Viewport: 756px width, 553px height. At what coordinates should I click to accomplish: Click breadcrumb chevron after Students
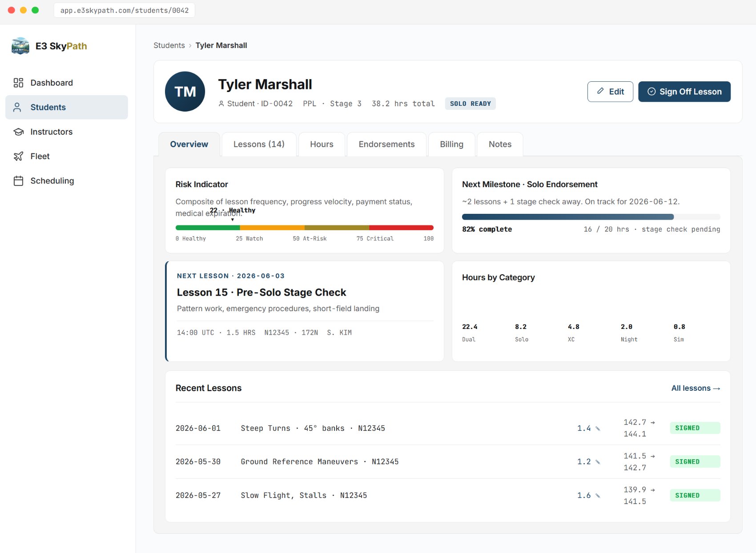coord(190,45)
